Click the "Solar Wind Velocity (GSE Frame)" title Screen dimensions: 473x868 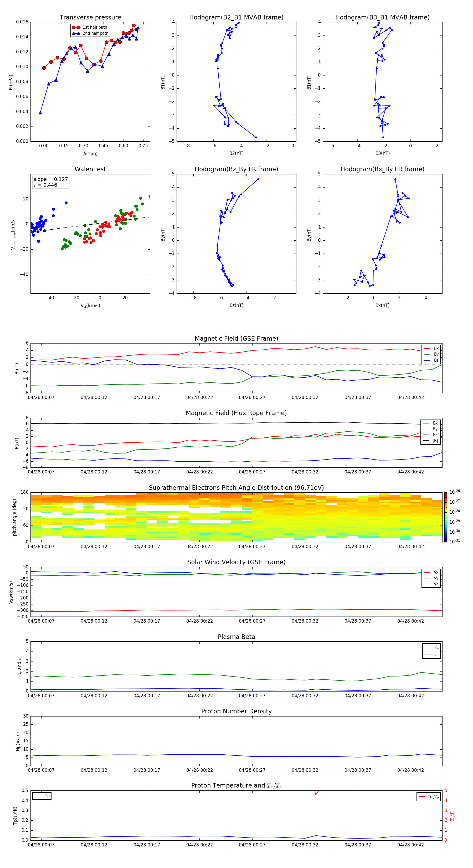click(x=236, y=562)
